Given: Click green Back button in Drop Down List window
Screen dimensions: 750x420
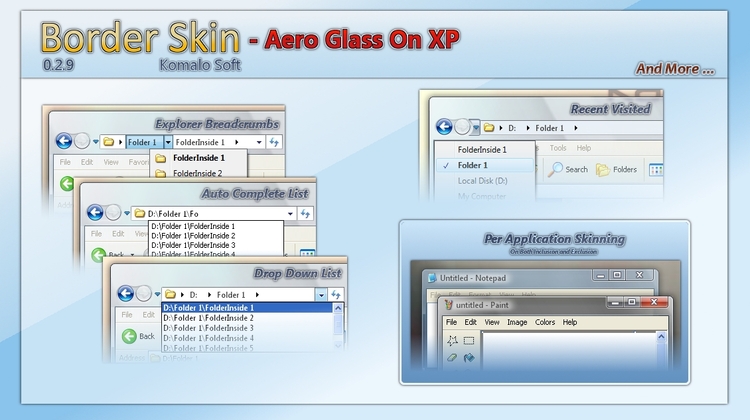Looking at the screenshot, I should click(x=138, y=336).
